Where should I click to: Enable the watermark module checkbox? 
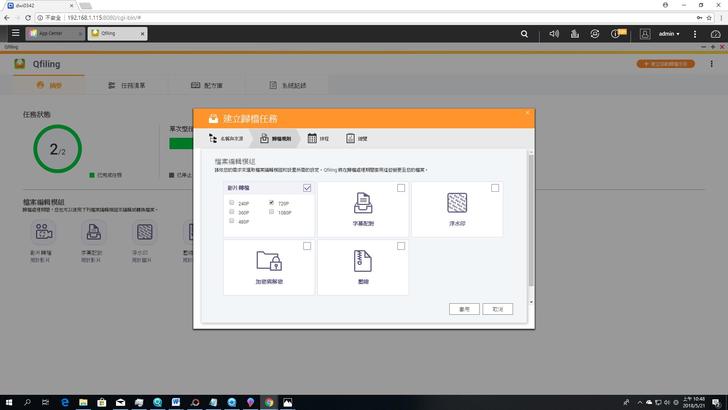[x=495, y=188]
